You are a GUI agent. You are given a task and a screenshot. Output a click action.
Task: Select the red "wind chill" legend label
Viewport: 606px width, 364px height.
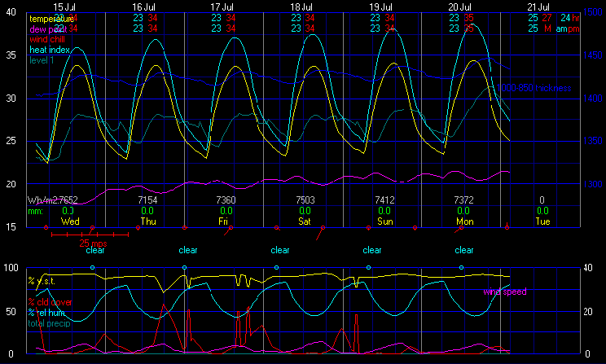[47, 39]
